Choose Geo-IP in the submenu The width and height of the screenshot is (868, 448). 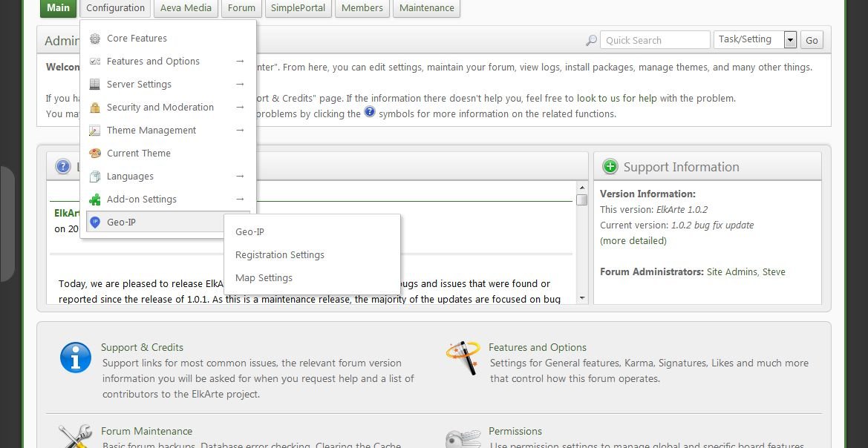[249, 231]
